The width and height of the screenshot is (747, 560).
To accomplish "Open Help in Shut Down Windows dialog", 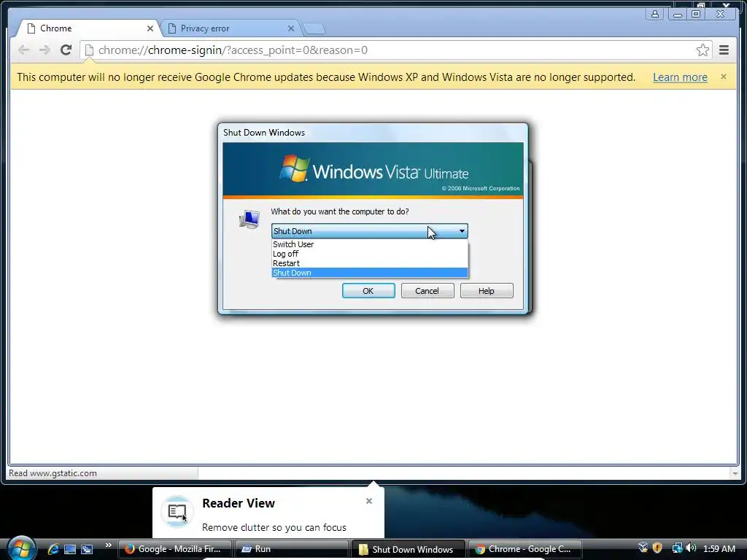I will (x=487, y=291).
